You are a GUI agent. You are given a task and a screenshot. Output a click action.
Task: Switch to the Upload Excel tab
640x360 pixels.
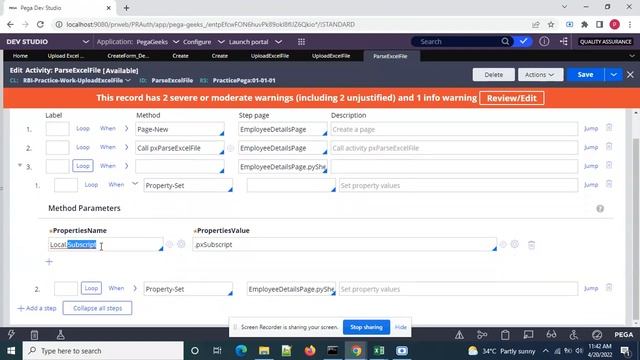pos(65,56)
